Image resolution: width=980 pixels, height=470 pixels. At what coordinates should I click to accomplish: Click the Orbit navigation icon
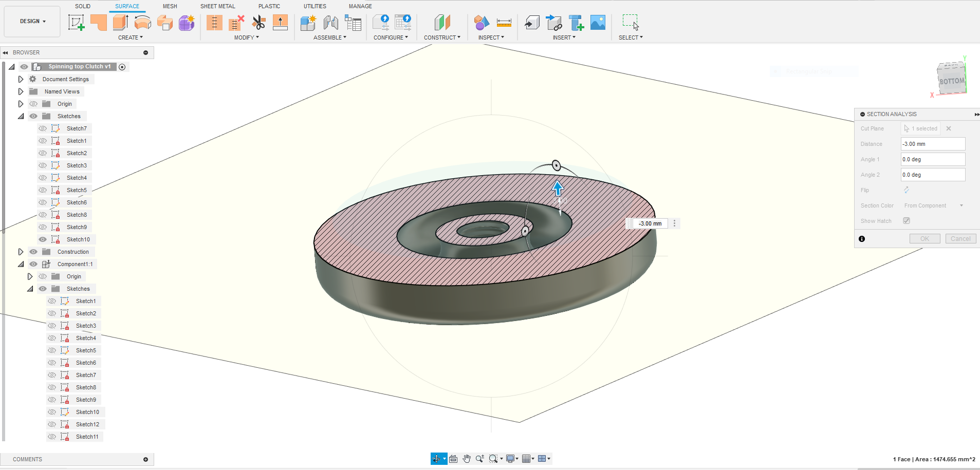coord(436,459)
